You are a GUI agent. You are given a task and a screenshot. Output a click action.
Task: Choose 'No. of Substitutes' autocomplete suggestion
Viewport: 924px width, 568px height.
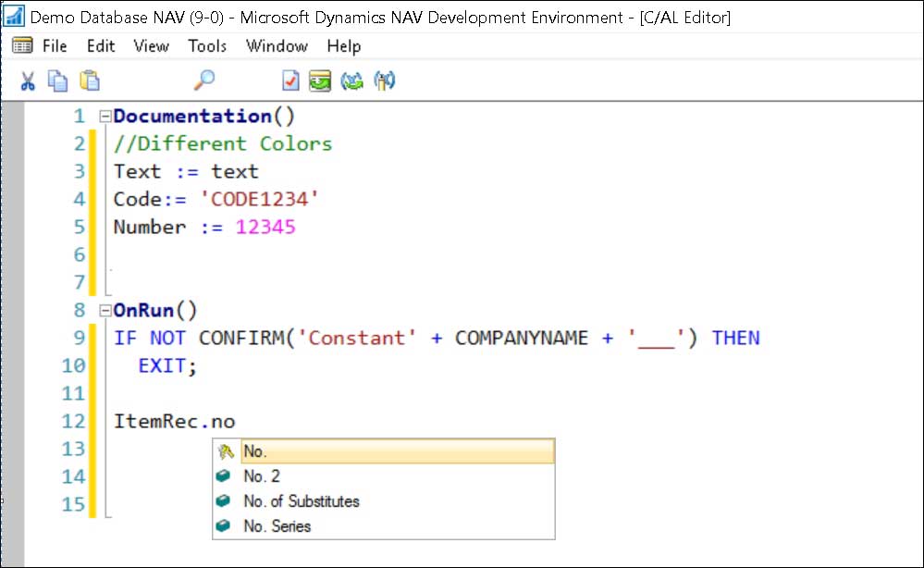301,501
